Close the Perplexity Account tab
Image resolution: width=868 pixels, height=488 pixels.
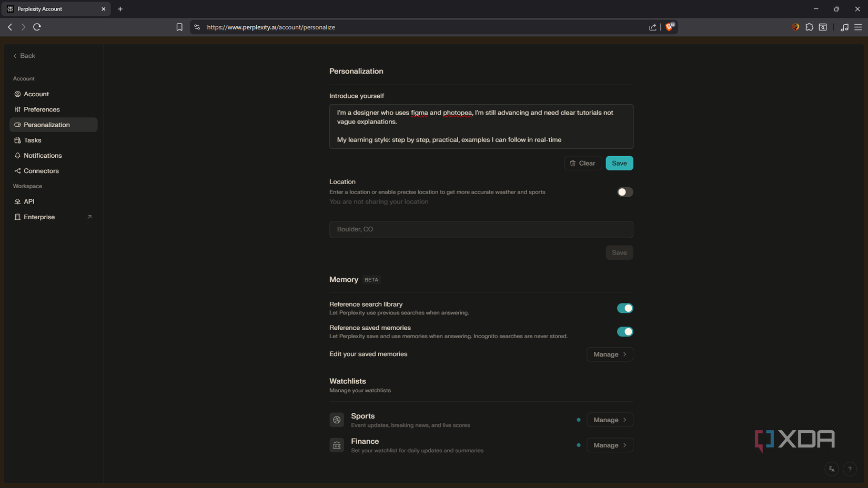click(103, 9)
